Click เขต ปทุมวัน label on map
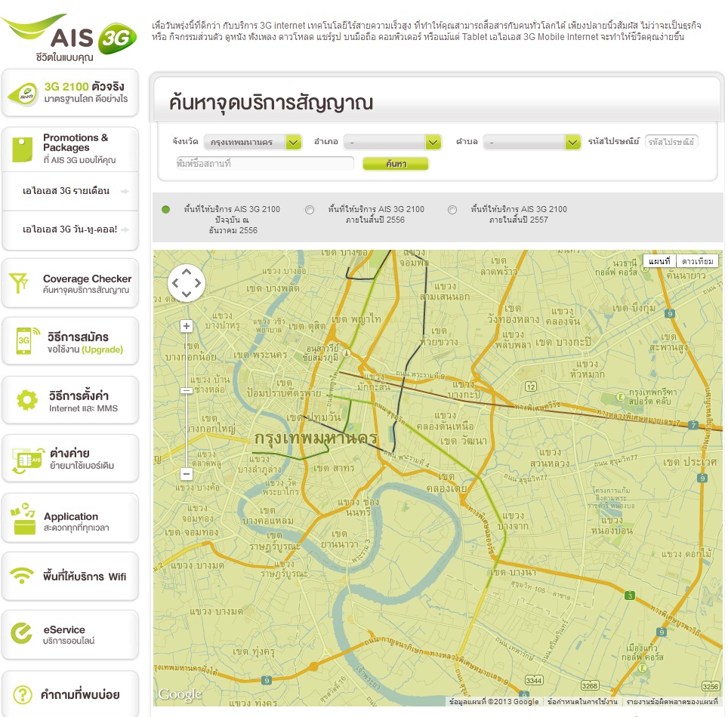728x717 pixels. point(313,417)
